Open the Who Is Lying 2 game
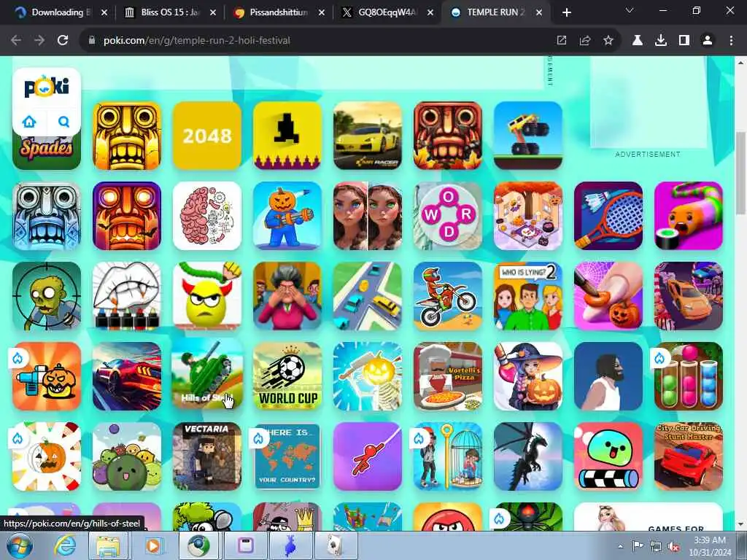This screenshot has height=560, width=747. (528, 296)
